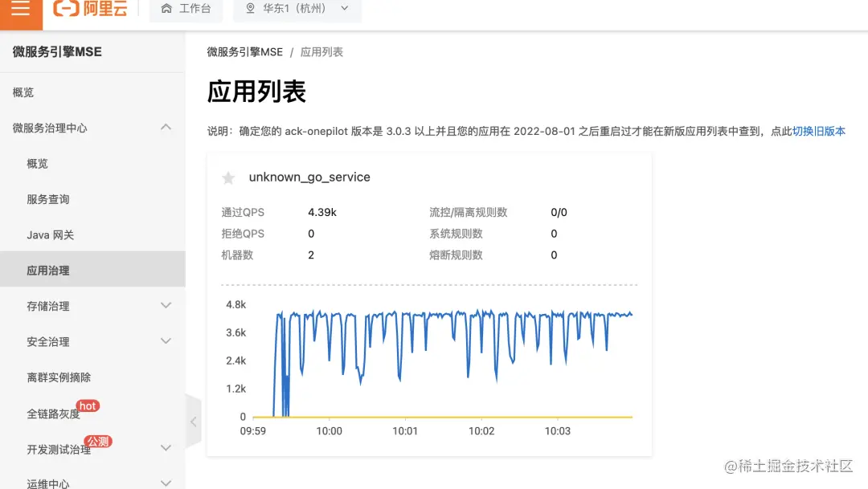Click 微服务引擎MSE breadcrumb link
This screenshot has width=868, height=489.
pyautogui.click(x=244, y=52)
